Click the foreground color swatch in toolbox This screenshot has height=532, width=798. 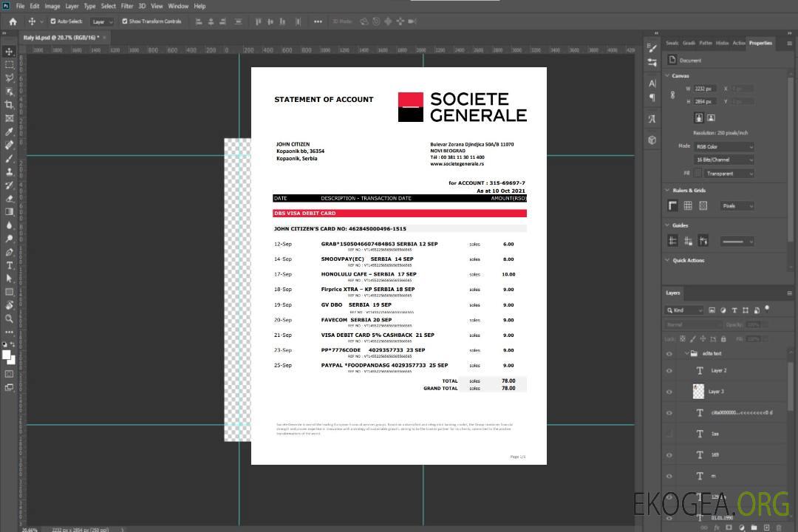[7, 355]
